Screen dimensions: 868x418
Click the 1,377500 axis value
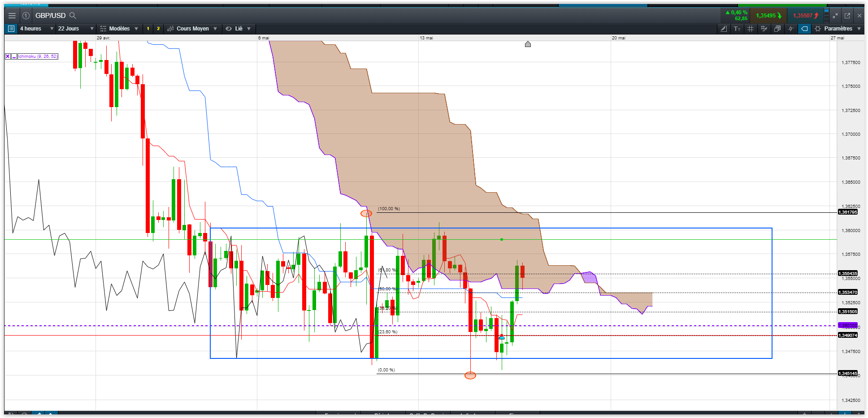click(x=851, y=63)
